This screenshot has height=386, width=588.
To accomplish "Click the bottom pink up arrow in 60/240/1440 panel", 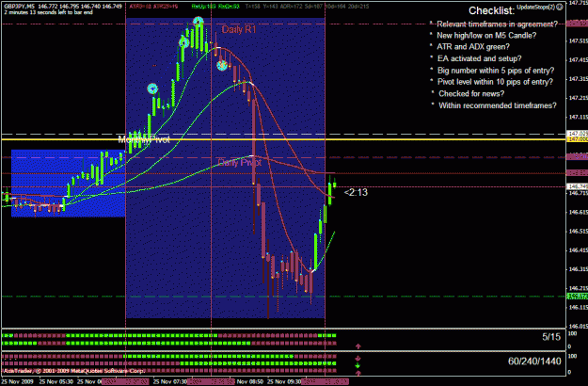I will 358,373.
